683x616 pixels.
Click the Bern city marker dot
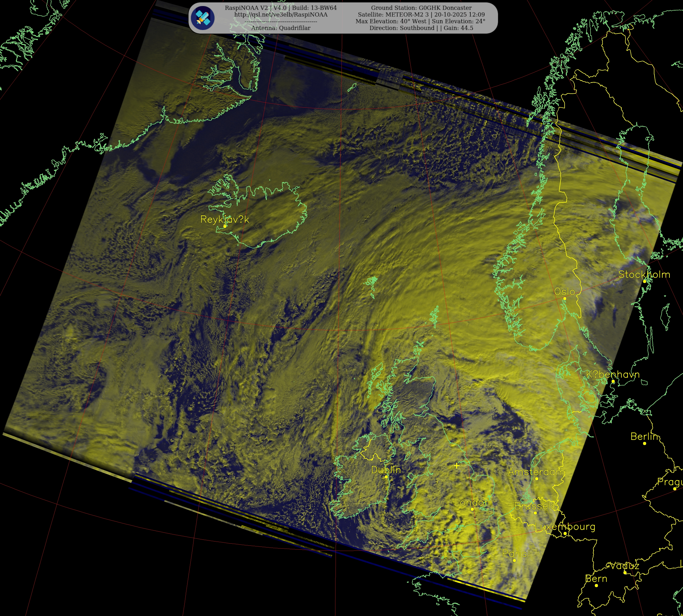tap(596, 585)
